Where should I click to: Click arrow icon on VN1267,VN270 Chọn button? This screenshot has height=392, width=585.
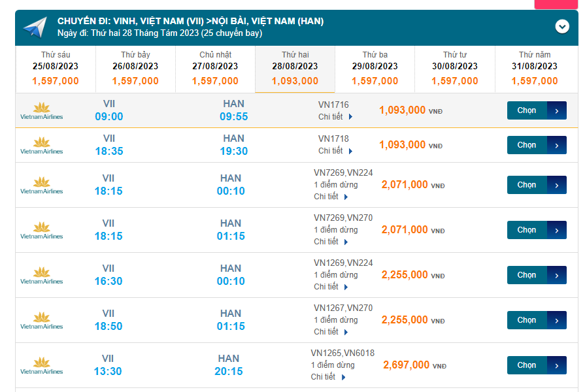tap(557, 320)
